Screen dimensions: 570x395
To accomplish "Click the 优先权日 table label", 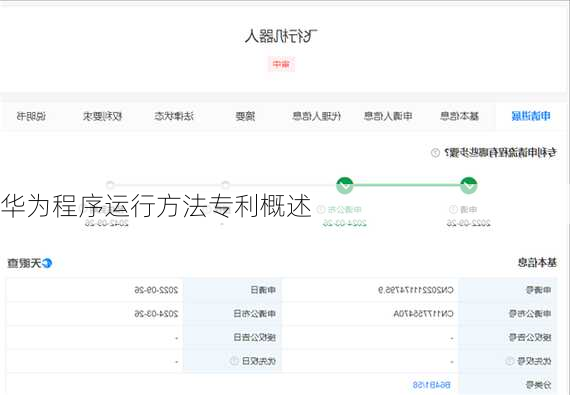I will tap(259, 361).
